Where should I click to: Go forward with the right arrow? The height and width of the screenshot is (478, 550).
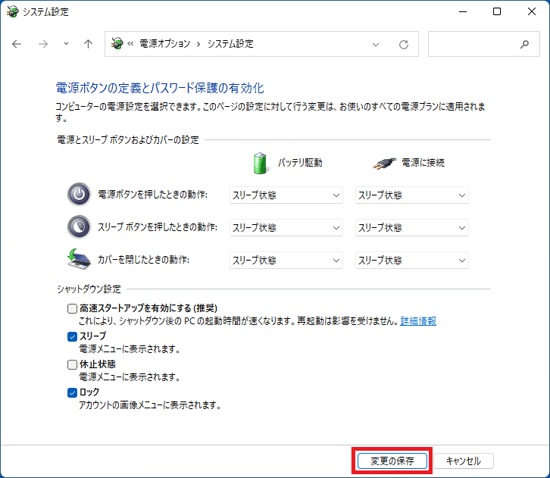pos(43,44)
